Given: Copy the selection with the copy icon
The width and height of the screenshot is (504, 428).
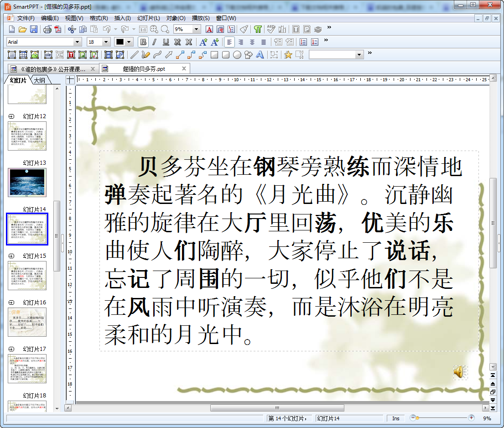Looking at the screenshot, I should [x=83, y=30].
